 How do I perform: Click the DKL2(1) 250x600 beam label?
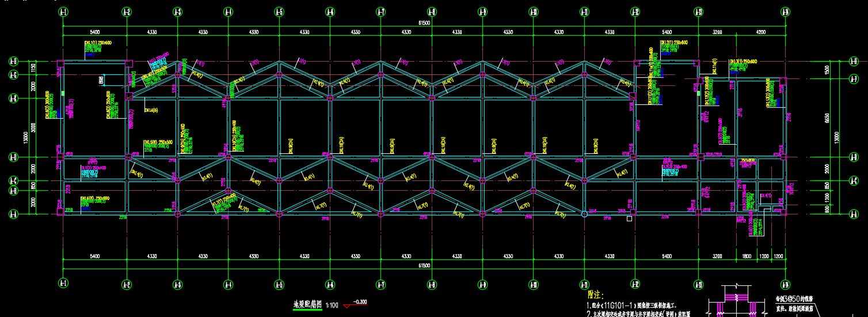point(674,43)
